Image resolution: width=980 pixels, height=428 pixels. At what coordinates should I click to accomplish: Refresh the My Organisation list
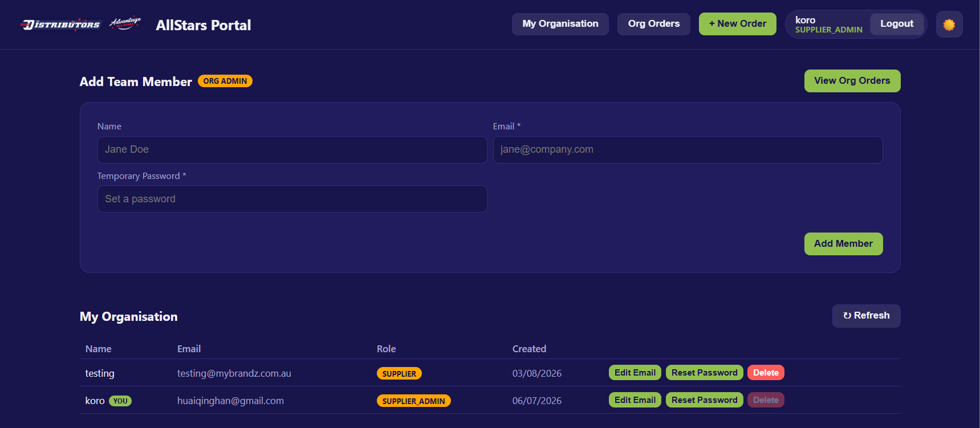pyautogui.click(x=866, y=316)
